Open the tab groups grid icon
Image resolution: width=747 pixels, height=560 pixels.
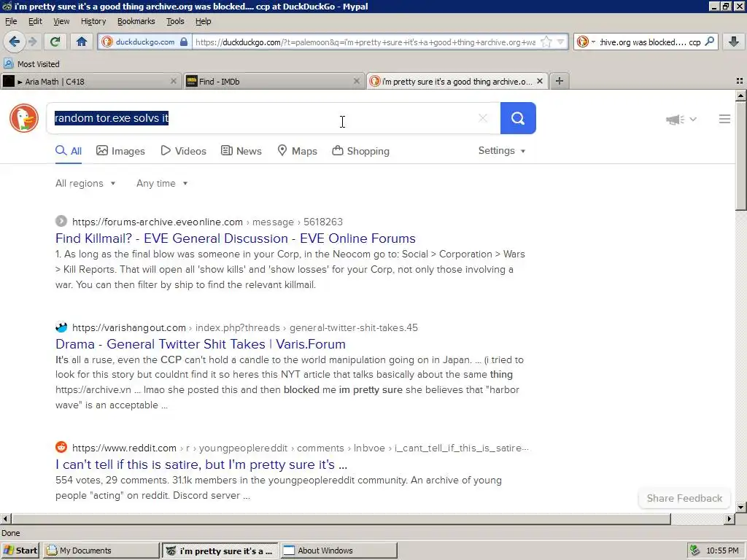(x=740, y=82)
